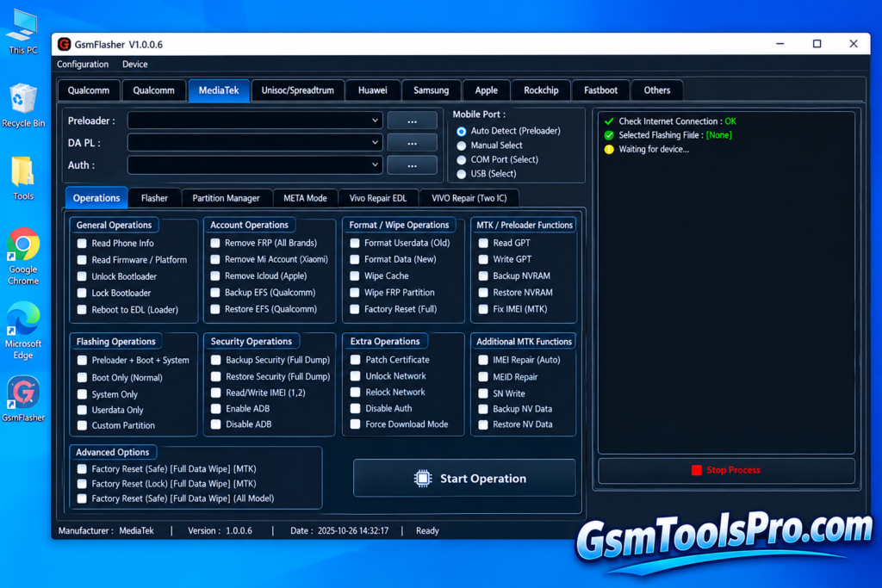Go to the Fastboot tab

coord(600,90)
